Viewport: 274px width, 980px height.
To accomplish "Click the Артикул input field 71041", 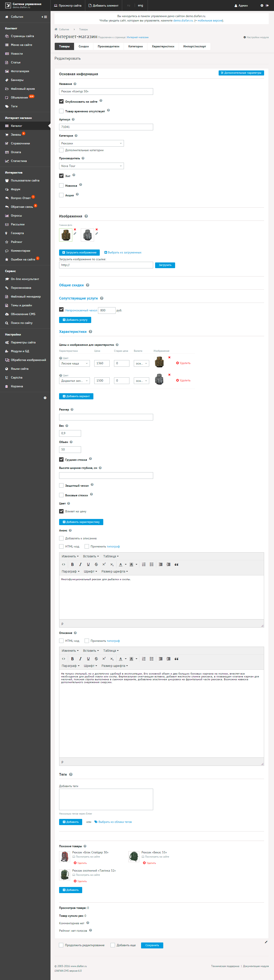I will pos(106,127).
